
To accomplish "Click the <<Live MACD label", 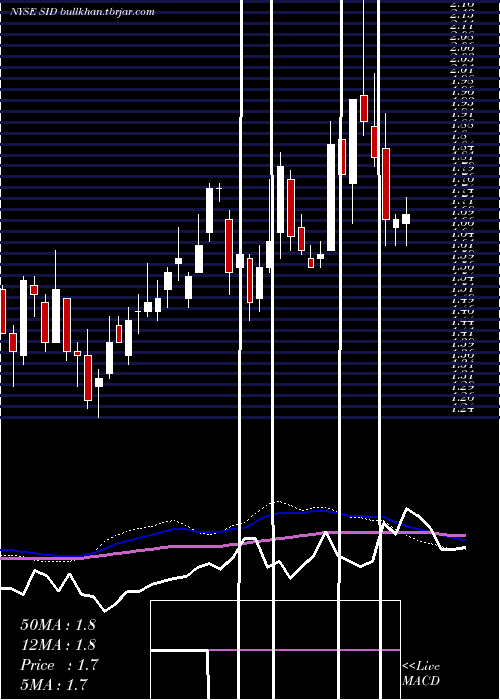I will click(421, 674).
